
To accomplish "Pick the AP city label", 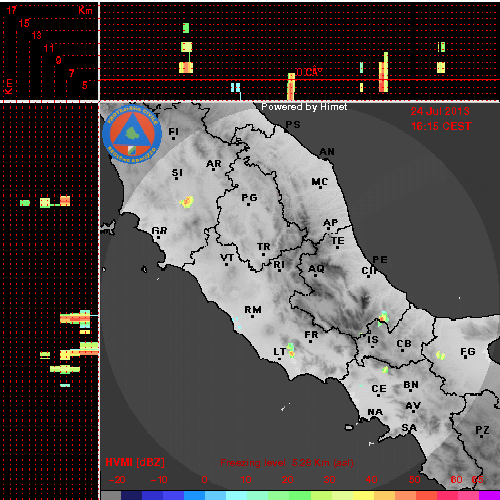I will (331, 222).
